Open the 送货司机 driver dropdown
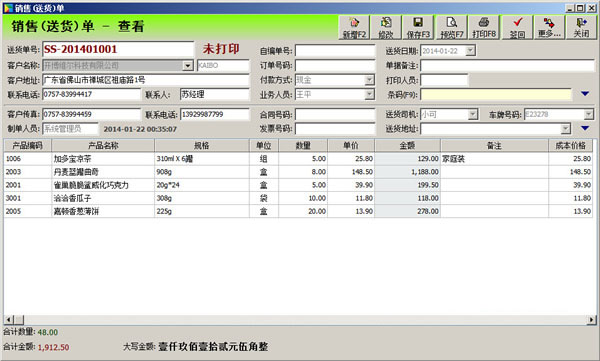This screenshot has height=361, width=600. coord(473,114)
